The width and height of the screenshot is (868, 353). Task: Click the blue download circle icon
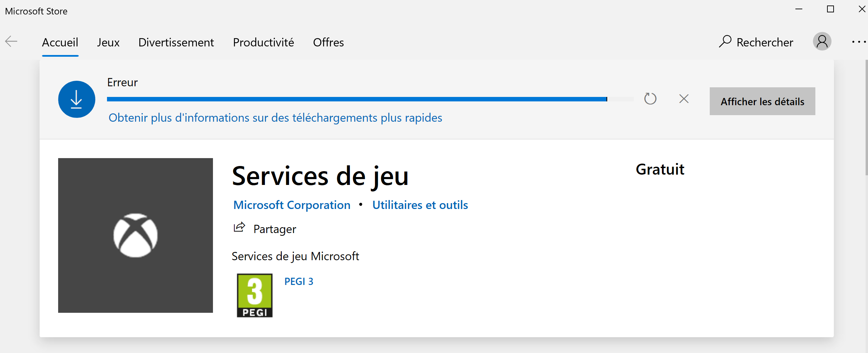(77, 99)
